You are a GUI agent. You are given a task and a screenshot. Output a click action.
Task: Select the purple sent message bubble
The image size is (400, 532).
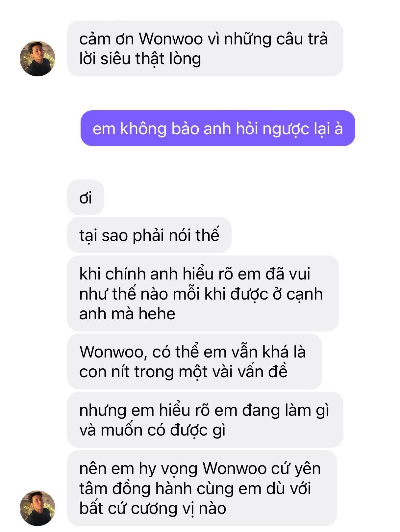pos(218,128)
